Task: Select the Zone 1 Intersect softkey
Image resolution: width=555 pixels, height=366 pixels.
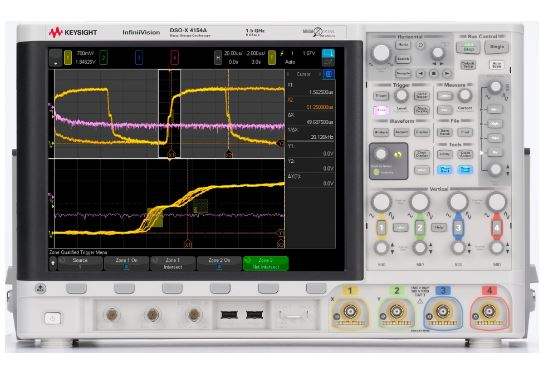Action: point(173,264)
